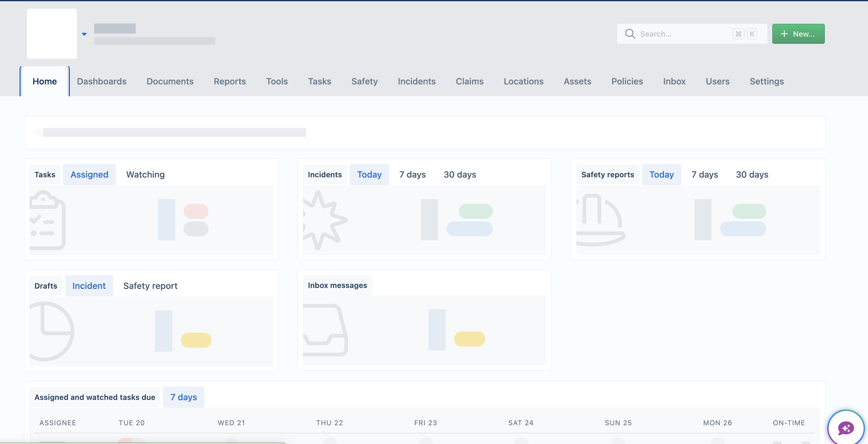Choose 30 days in Safety reports card
The image size is (868, 444).
(752, 174)
